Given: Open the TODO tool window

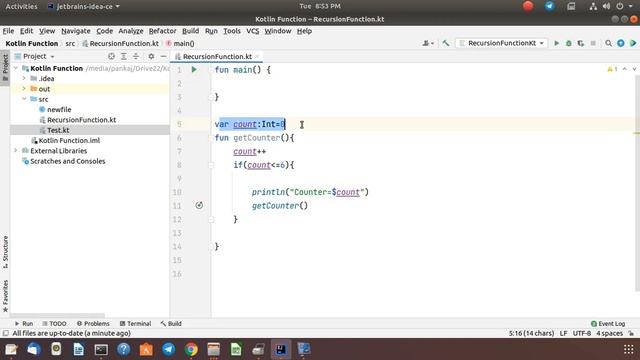Looking at the screenshot, I should pyautogui.click(x=54, y=323).
